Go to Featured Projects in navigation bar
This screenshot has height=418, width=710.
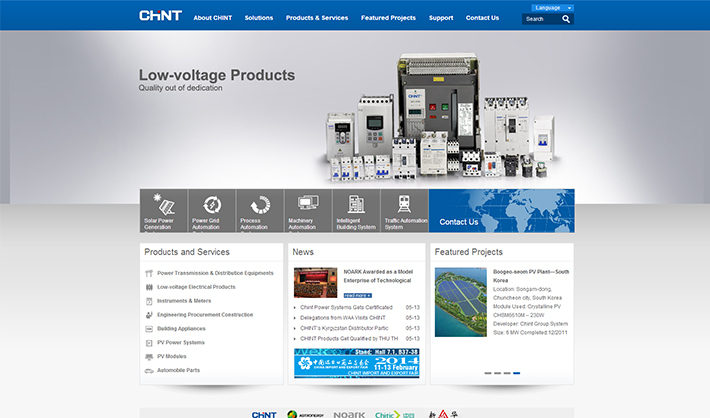[388, 18]
